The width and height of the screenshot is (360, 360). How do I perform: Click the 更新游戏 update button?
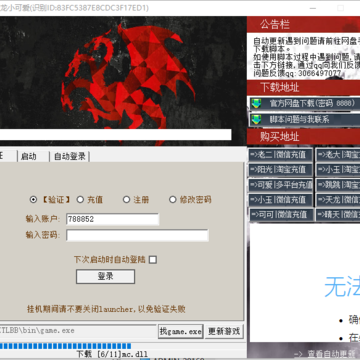pyautogui.click(x=224, y=331)
